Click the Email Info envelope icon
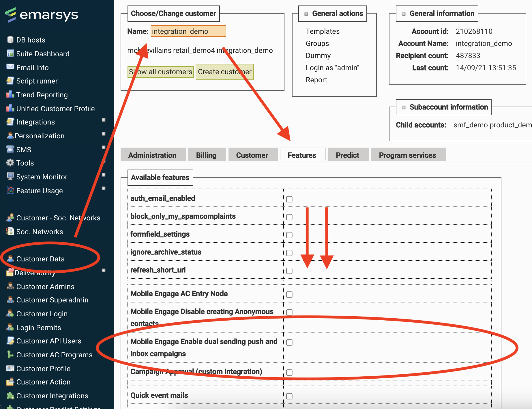This screenshot has width=532, height=409. (10, 67)
